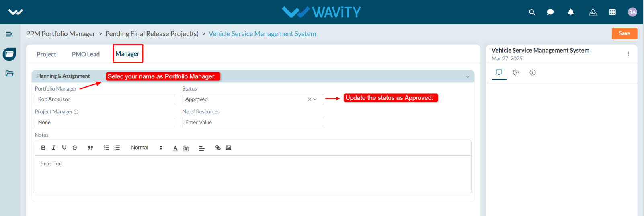Screen dimensions: 644x216
Task: Click the Portfolio Manager field with Rob Anderson
Action: [x=105, y=99]
